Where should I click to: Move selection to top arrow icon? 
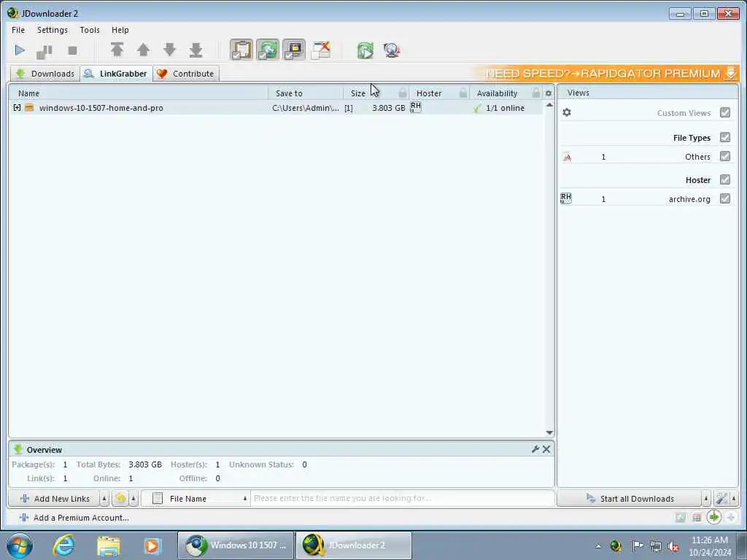(117, 50)
